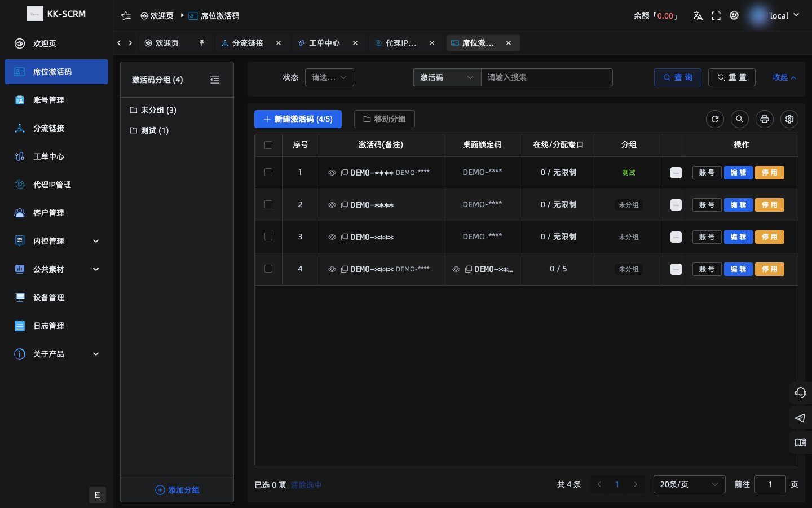The width and height of the screenshot is (812, 508).
Task: Tick the checkbox for row 1
Action: (268, 172)
